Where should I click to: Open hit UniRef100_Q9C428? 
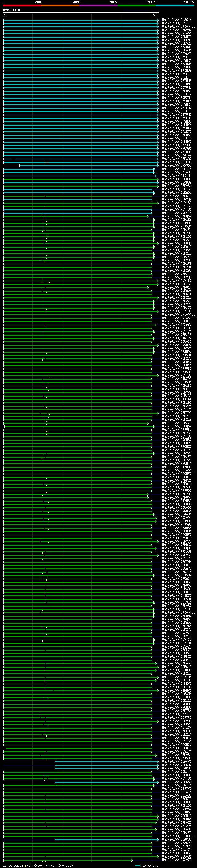click(x=176, y=213)
